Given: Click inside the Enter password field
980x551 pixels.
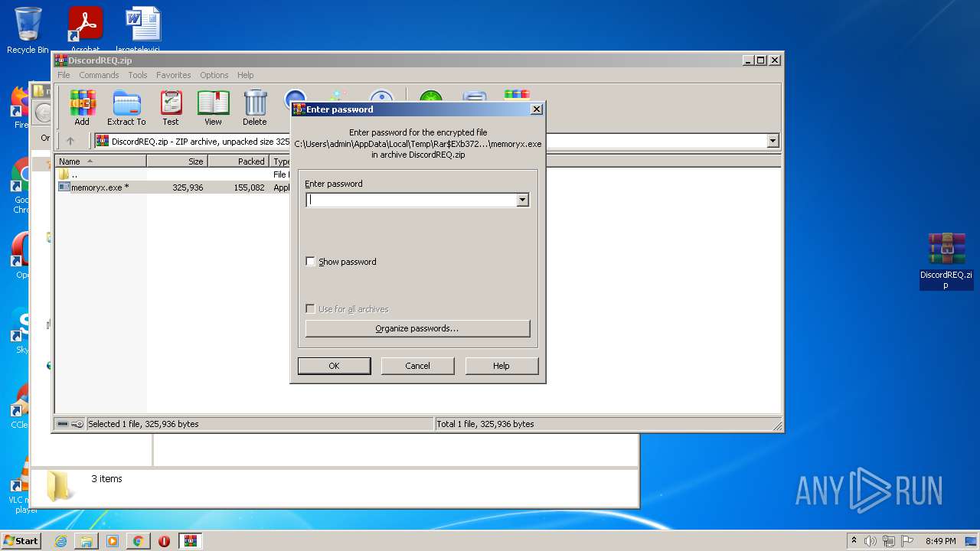Looking at the screenshot, I should 411,200.
